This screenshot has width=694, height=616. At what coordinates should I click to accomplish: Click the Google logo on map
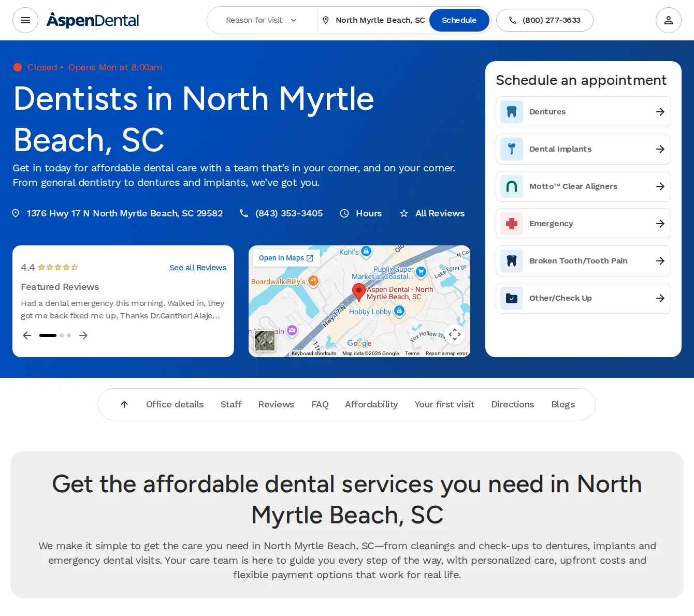359,343
